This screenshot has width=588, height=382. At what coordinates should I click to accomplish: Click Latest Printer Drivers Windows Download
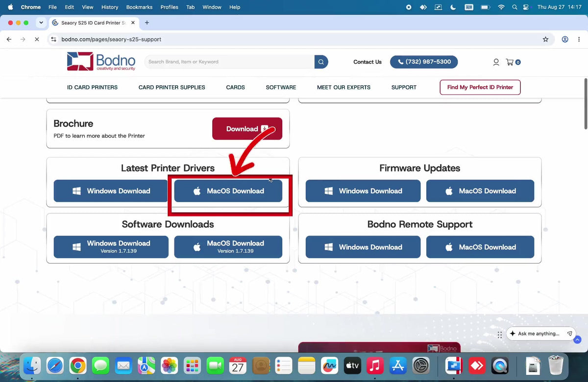point(111,191)
